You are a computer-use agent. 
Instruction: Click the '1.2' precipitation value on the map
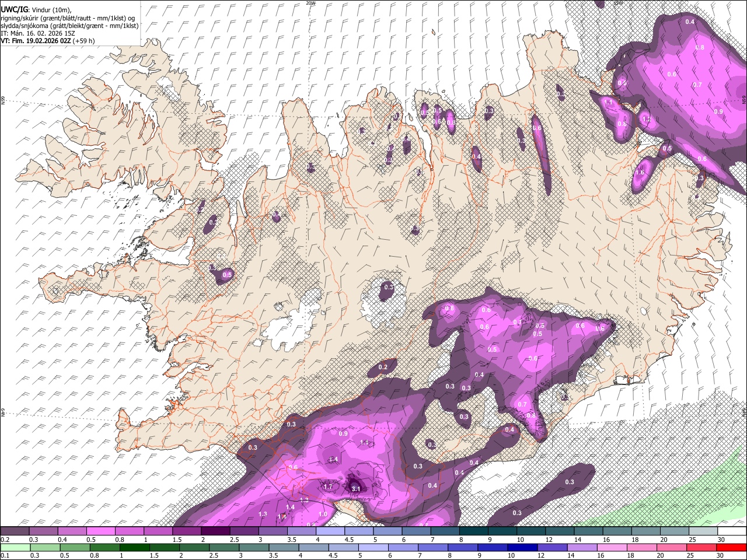pyautogui.click(x=647, y=120)
